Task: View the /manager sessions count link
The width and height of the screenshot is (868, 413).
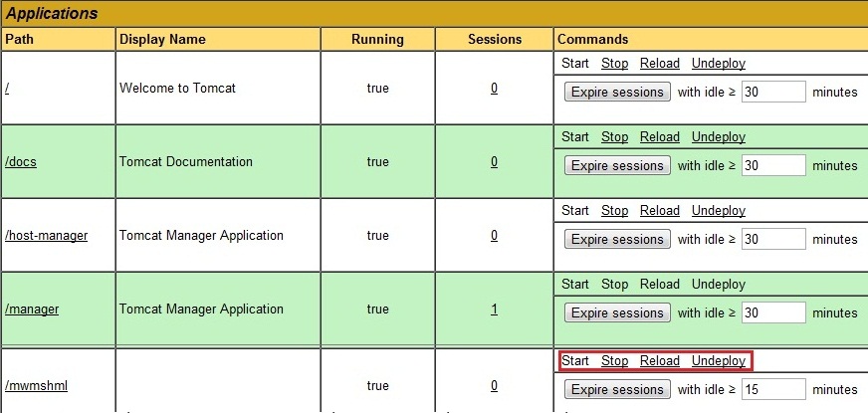Action: point(494,310)
